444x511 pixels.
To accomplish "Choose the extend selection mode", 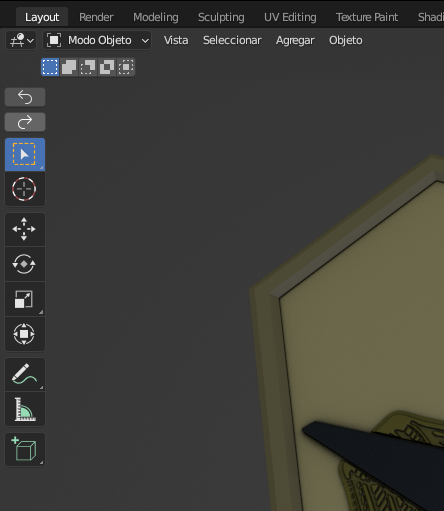I will click(x=69, y=67).
